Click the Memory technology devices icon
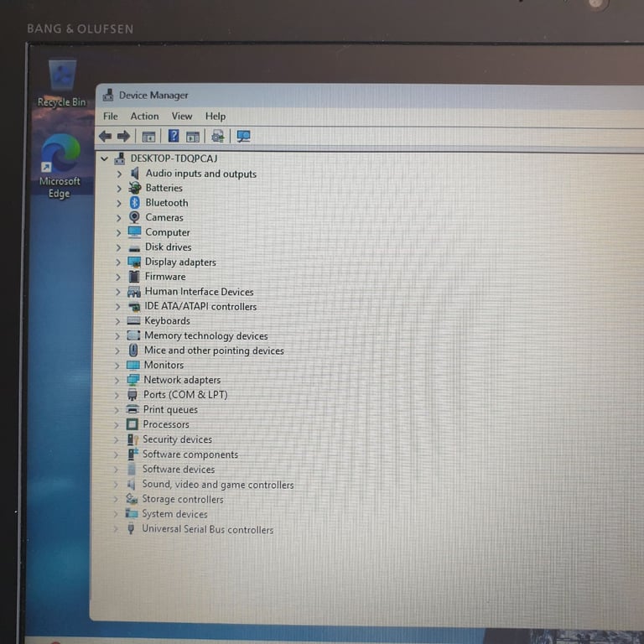644x644 pixels. [133, 335]
